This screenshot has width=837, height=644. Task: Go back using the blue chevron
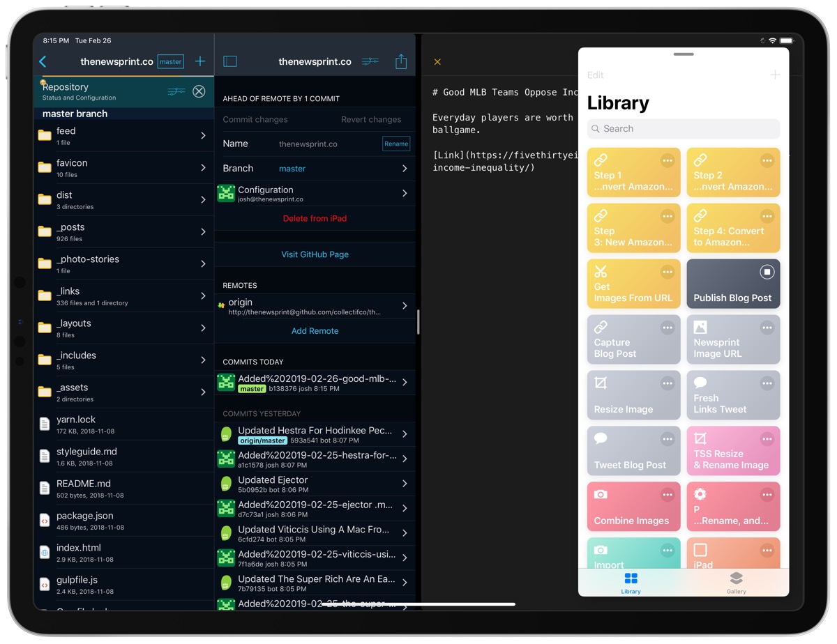tap(43, 62)
